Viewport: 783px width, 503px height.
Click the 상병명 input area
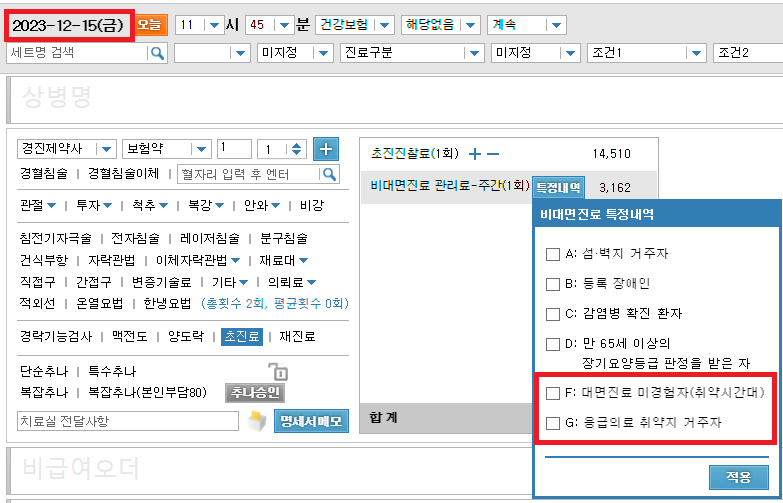394,100
